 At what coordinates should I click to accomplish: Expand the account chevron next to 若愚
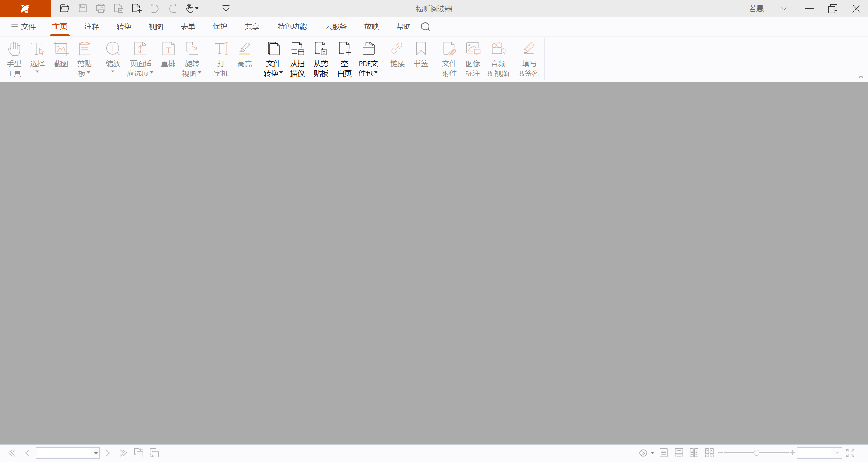(x=784, y=9)
